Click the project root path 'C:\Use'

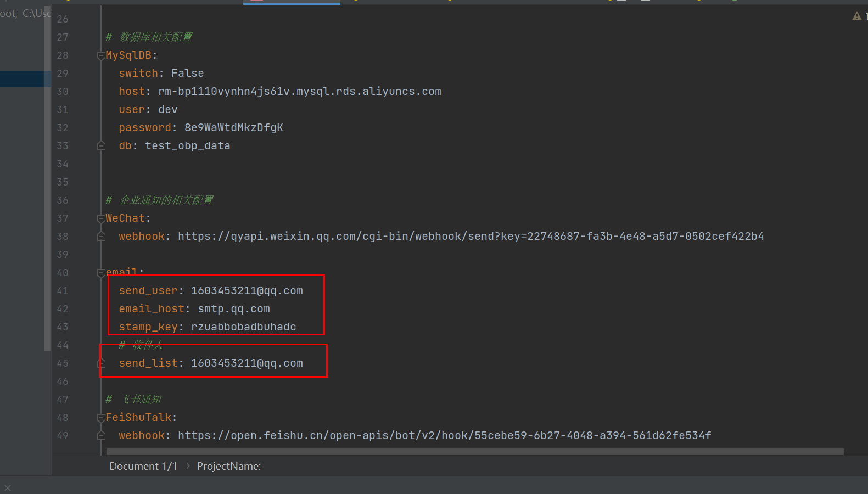click(37, 13)
